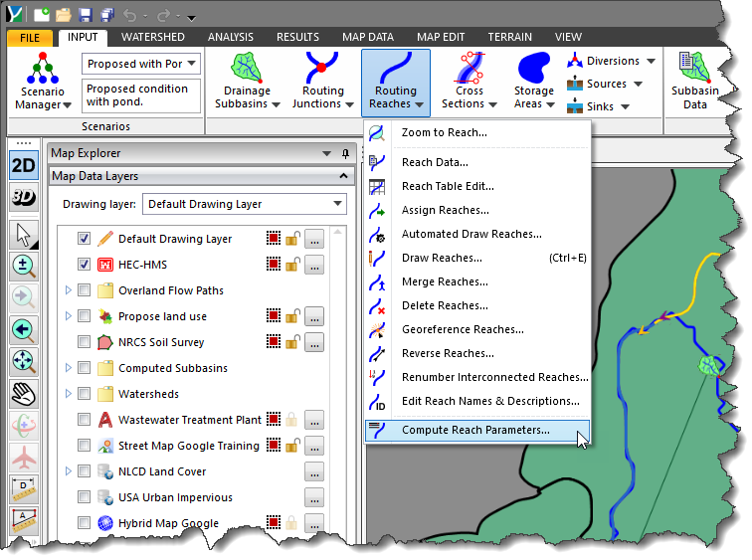This screenshot has width=752, height=560.
Task: Choose Compute Reach Parameters menu entry
Action: [x=477, y=430]
